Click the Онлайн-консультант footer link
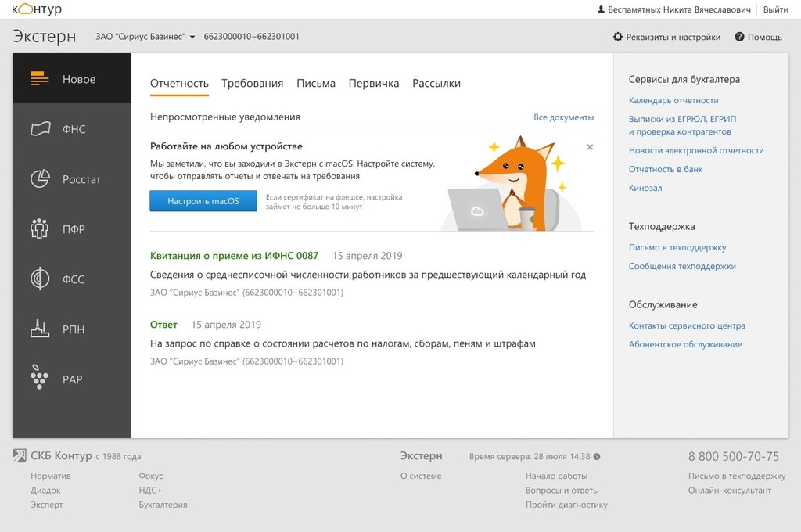This screenshot has height=532, width=801. tap(730, 490)
